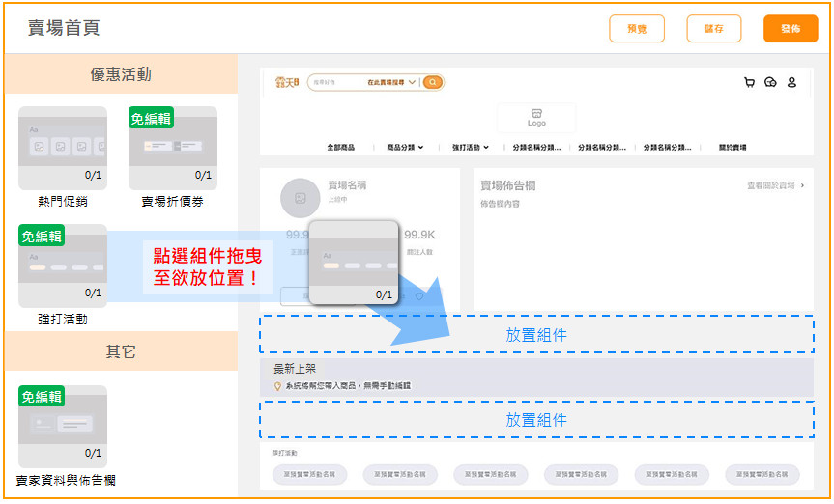Viewport: 834px width, 504px height.
Task: Open the 關於賣場 navigation tab
Action: pyautogui.click(x=732, y=148)
